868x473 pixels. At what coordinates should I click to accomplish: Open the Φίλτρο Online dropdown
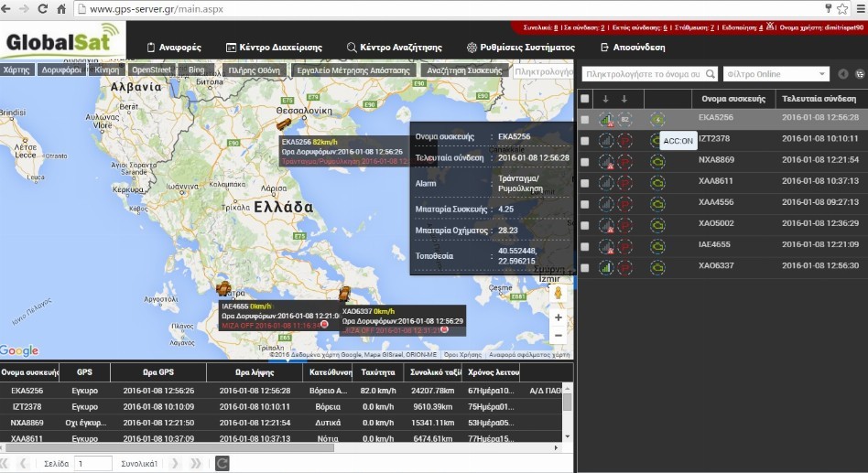[776, 74]
